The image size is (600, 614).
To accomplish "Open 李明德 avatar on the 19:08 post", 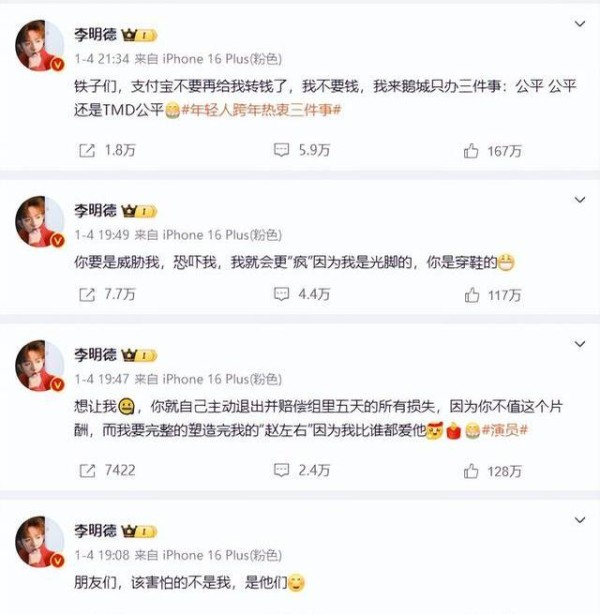I will (40, 542).
